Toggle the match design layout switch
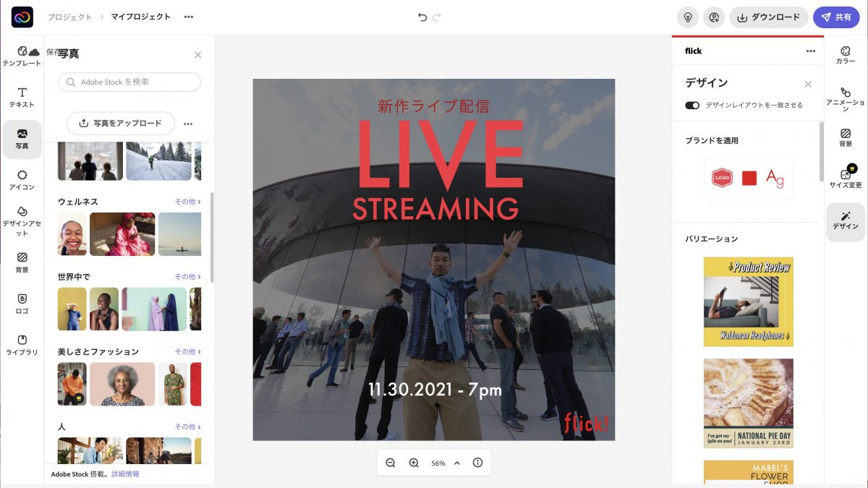Screen dimensions: 868x488 coord(692,105)
